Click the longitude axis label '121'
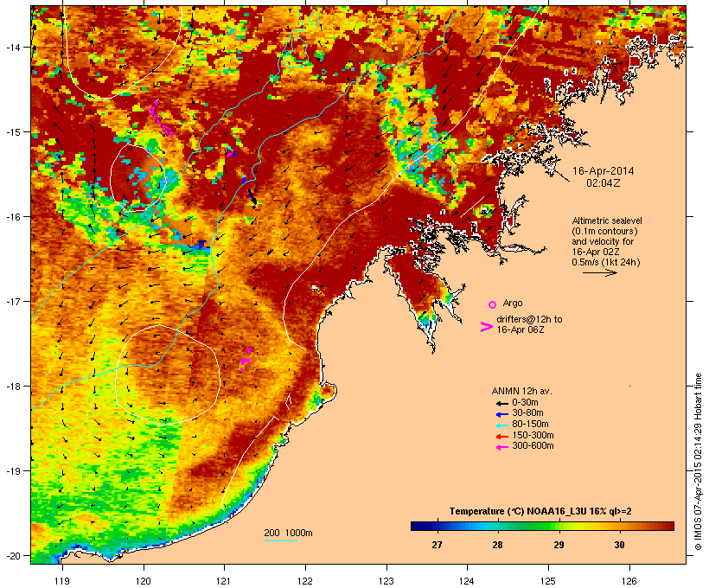 (224, 581)
